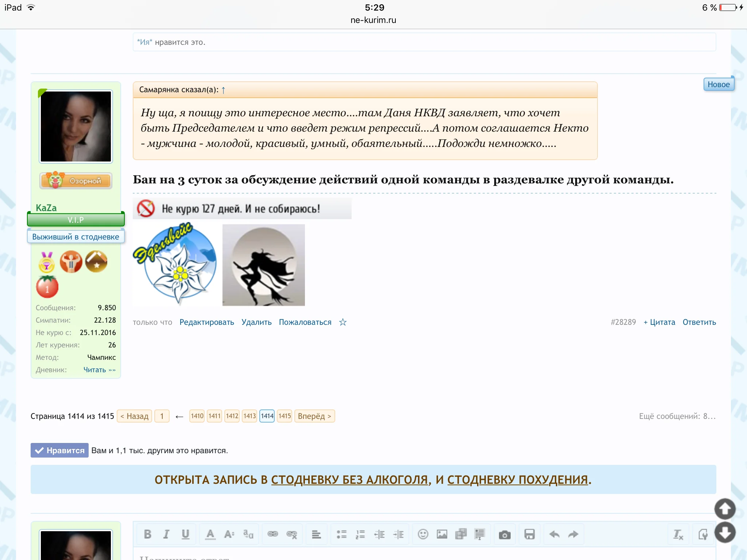Open the text alignment dropdown
Viewport: 747px width, 560px height.
316,534
